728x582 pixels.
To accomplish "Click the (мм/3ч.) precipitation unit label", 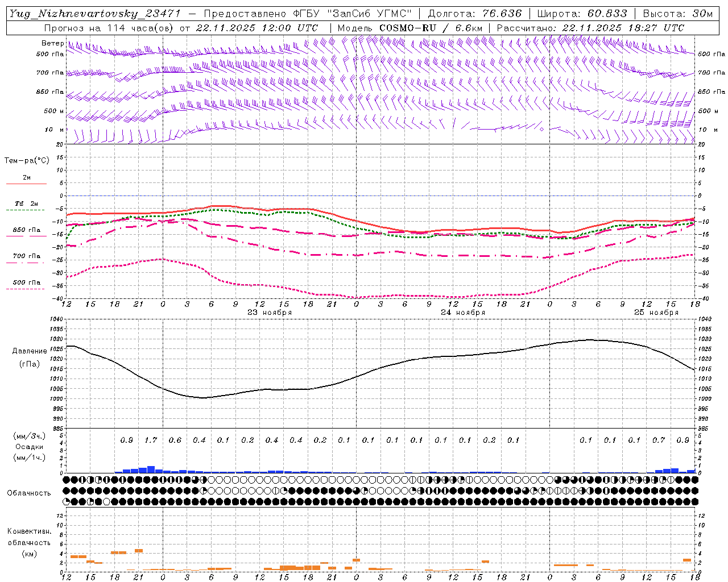I will [30, 436].
